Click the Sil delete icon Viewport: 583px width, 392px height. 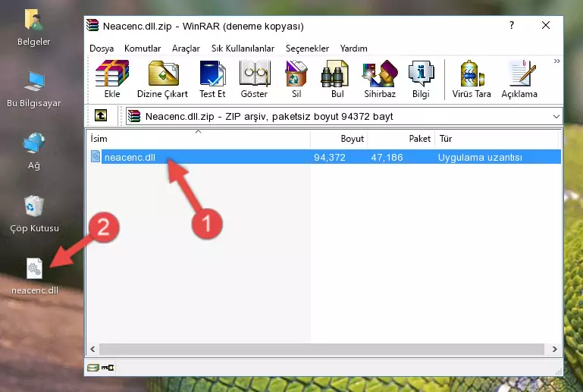point(296,79)
